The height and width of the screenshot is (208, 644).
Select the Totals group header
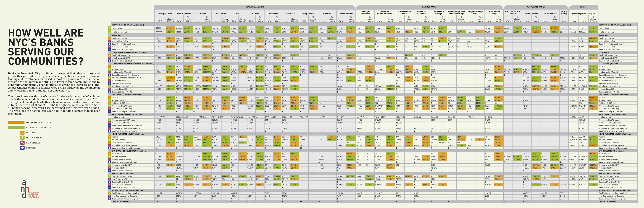[583, 7]
